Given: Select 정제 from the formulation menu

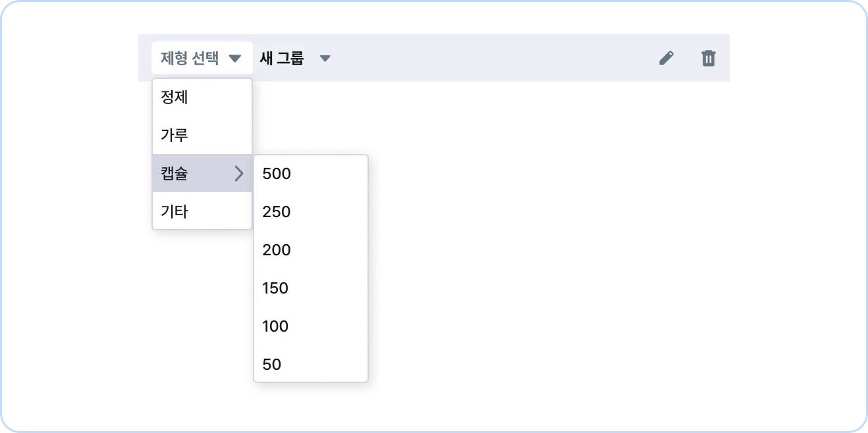Looking at the screenshot, I should pos(202,97).
